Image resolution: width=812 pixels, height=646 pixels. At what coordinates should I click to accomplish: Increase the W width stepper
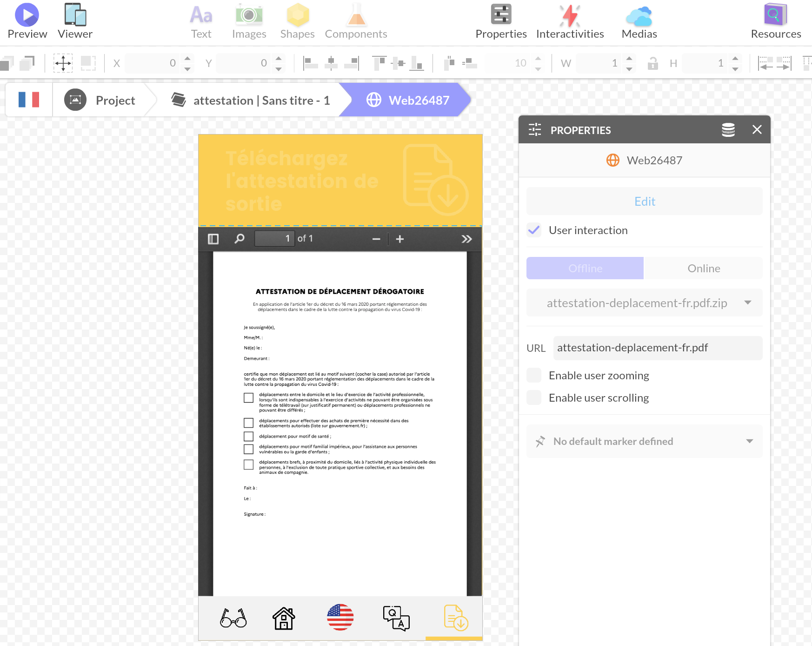click(x=629, y=58)
